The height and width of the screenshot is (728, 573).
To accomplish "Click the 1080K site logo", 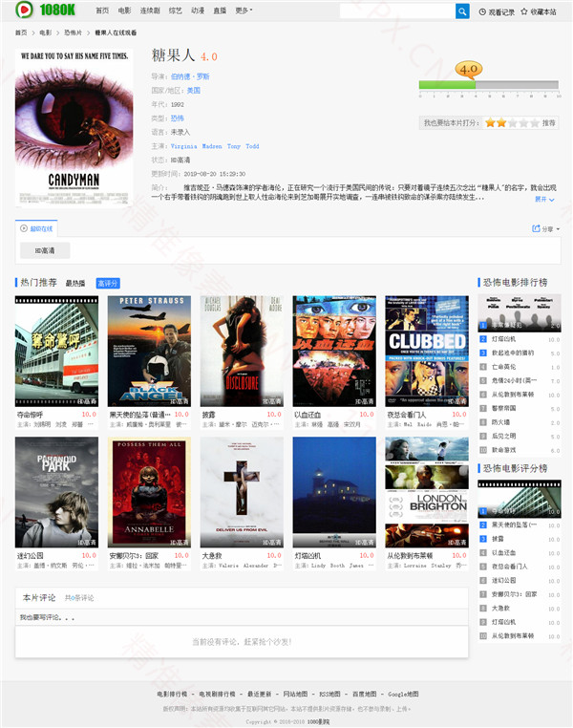I will coord(45,10).
